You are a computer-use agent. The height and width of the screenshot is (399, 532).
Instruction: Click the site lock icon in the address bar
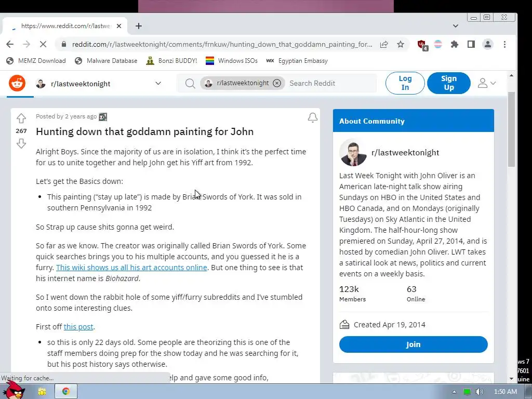pyautogui.click(x=63, y=44)
